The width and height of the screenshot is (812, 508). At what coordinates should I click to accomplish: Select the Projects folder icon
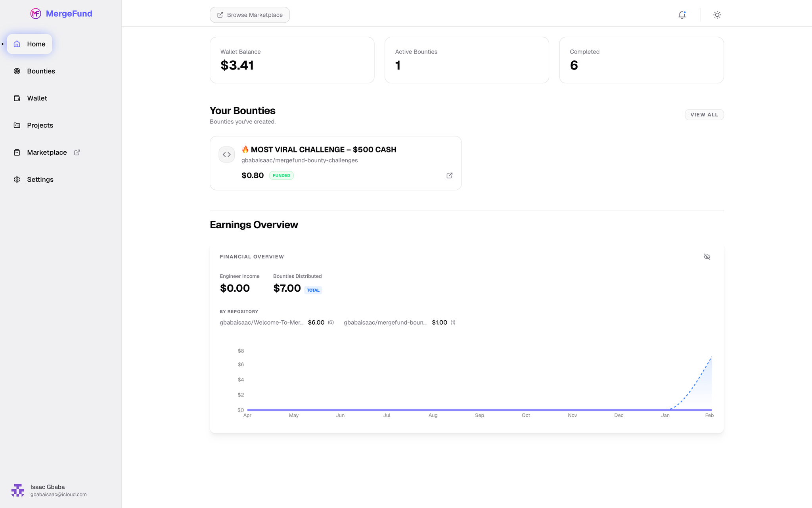(17, 125)
